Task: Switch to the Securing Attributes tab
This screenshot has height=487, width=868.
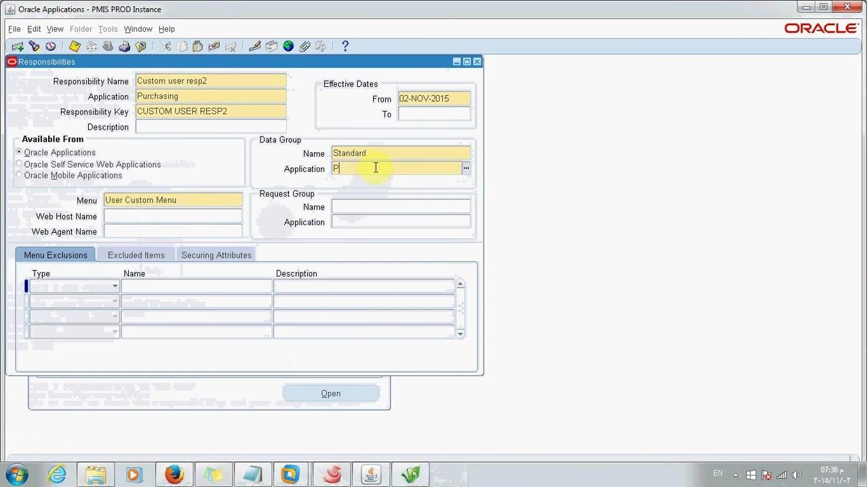Action: coord(216,255)
